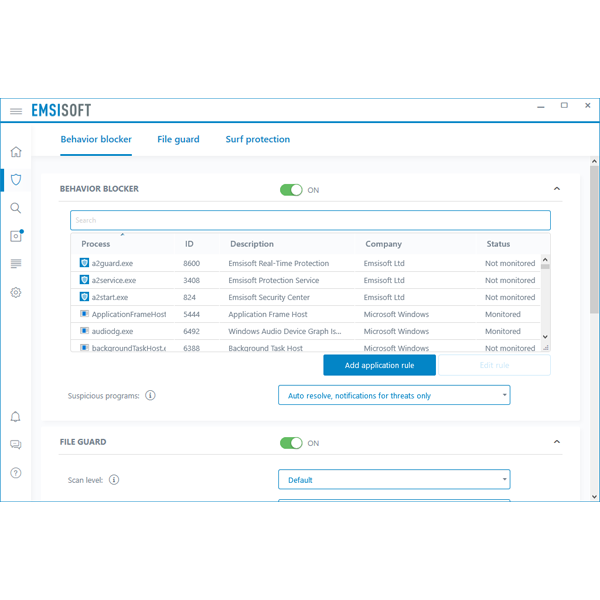Image resolution: width=600 pixels, height=600 pixels.
Task: Turn off the Behavior Blocker toggle
Action: click(291, 190)
